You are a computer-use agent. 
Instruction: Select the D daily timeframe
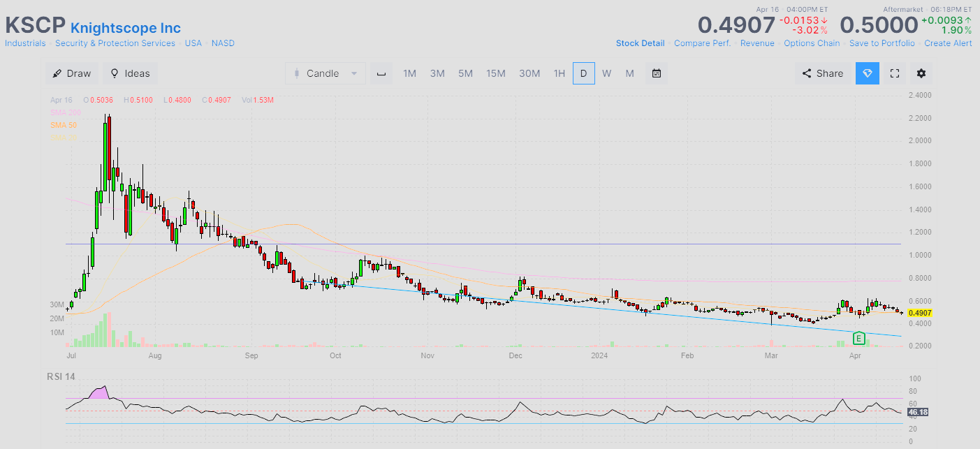584,73
